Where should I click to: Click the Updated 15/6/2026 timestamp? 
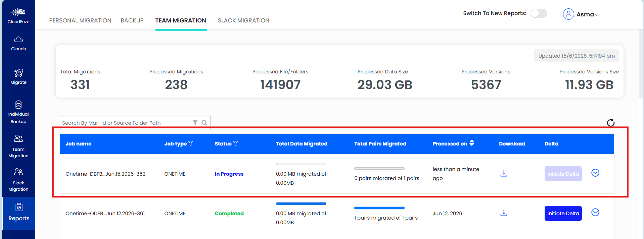pos(577,56)
